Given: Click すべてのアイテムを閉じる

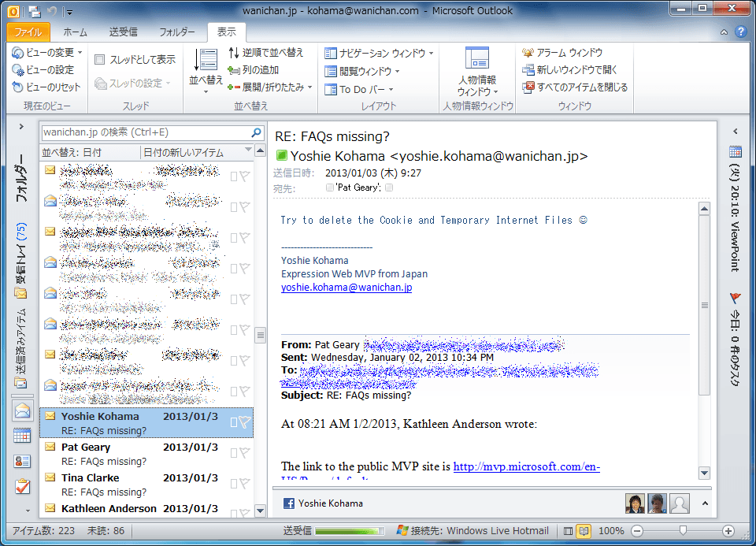Looking at the screenshot, I should pyautogui.click(x=575, y=87).
